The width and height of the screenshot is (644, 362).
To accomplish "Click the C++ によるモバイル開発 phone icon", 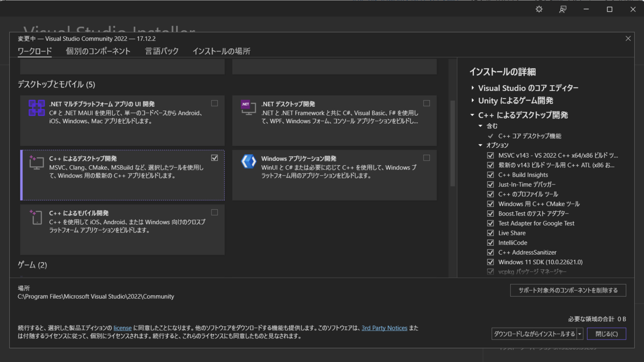I will 36,217.
